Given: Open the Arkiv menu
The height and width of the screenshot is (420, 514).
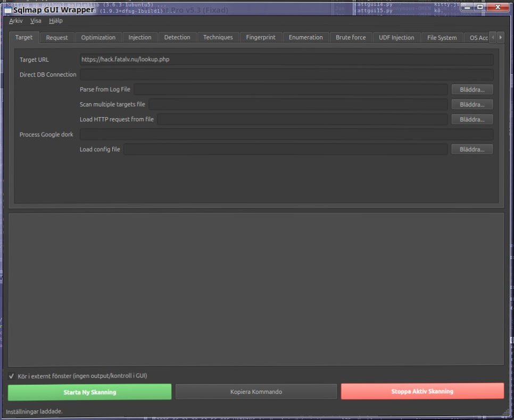Looking at the screenshot, I should coord(15,21).
